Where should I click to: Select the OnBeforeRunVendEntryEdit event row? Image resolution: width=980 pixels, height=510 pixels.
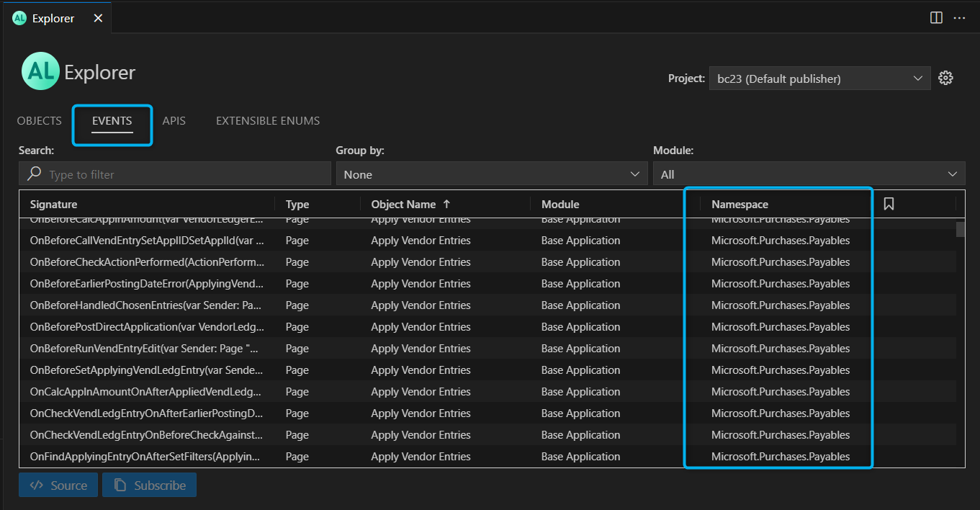[487, 348]
